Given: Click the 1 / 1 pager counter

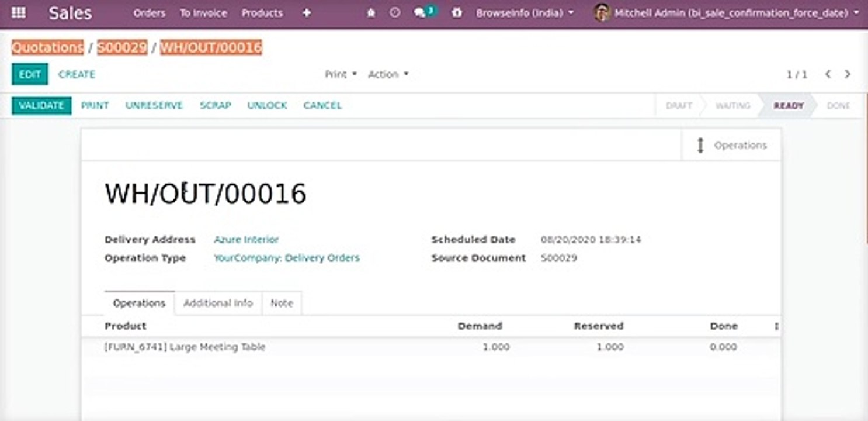Looking at the screenshot, I should (797, 74).
